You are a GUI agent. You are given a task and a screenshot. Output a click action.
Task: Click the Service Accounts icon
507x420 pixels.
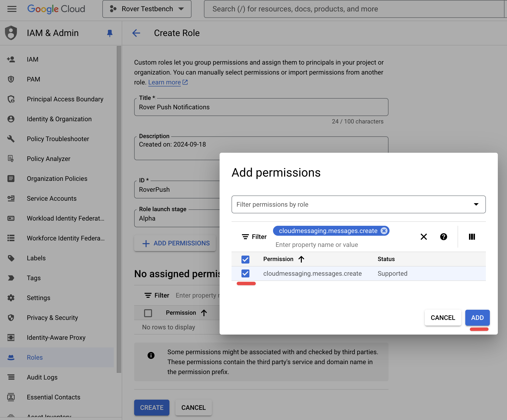[x=11, y=198]
